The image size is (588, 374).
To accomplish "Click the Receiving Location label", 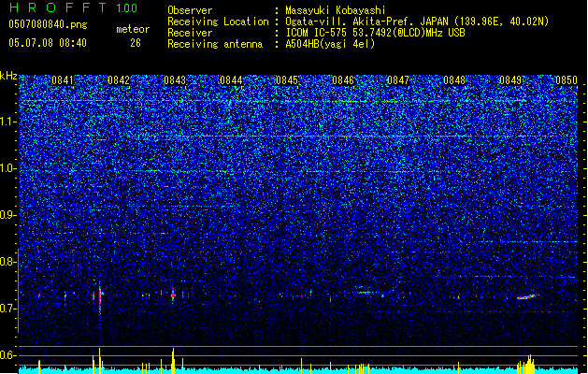I will pos(218,22).
